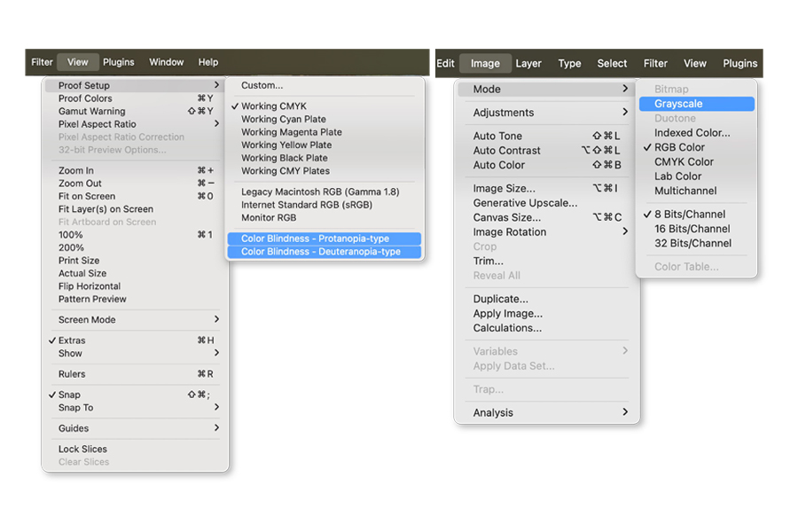Enable Color Blindness Protanopia-type proofing

(x=322, y=237)
